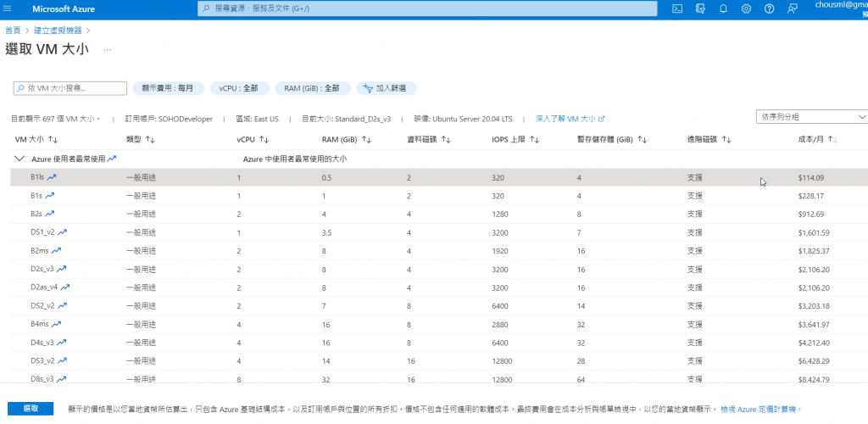The image size is (868, 424).
Task: Click the trending icon next to DS2_v2
Action: coord(62,305)
